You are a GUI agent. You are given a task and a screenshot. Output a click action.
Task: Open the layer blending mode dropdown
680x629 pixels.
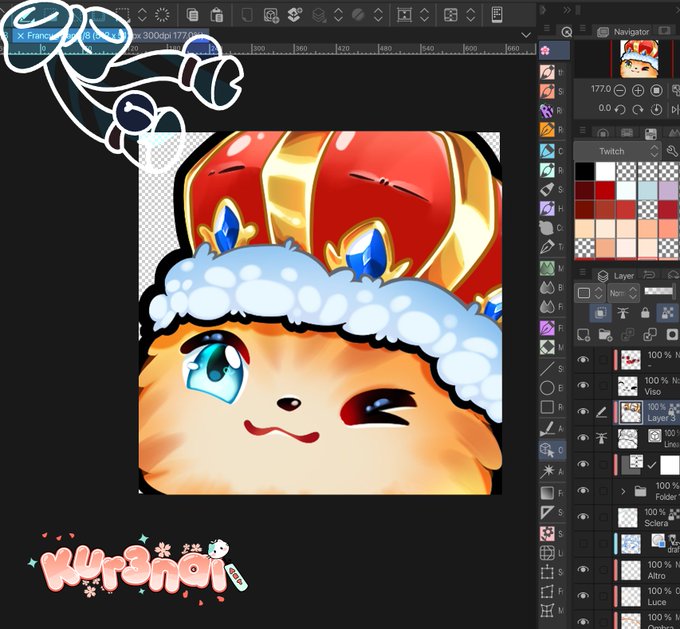623,293
